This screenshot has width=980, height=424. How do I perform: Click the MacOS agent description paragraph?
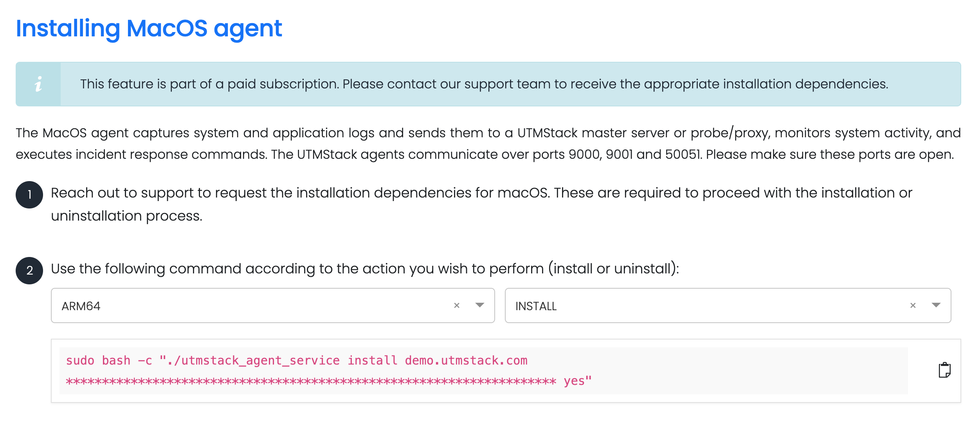point(488,144)
